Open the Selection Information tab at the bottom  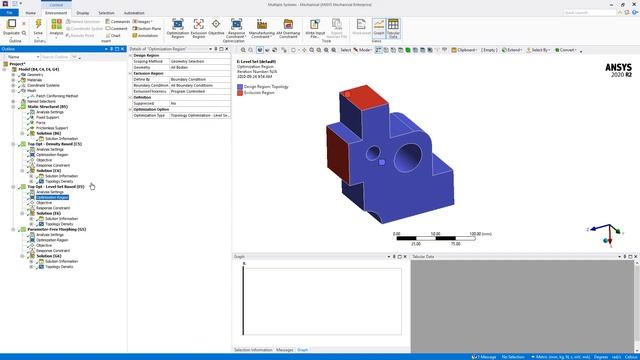click(x=253, y=350)
